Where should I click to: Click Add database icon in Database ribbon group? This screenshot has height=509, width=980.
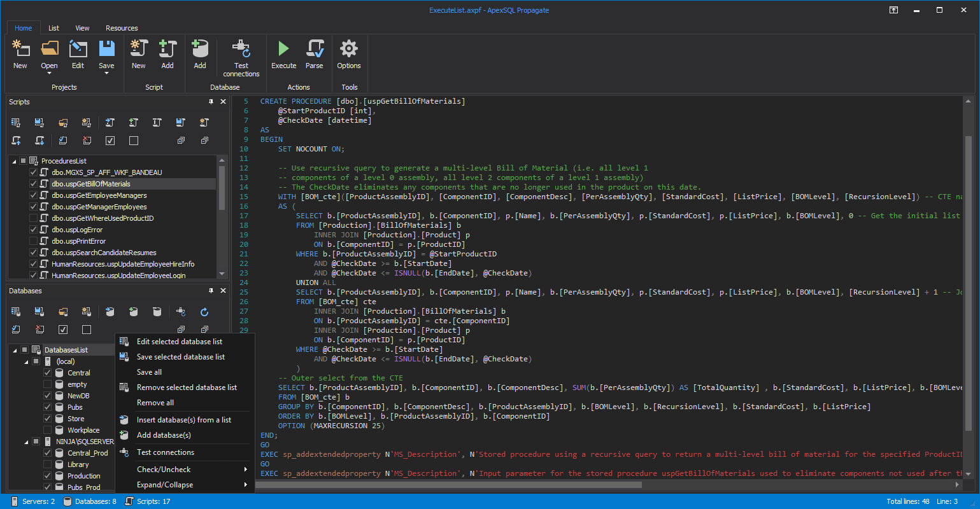point(200,48)
